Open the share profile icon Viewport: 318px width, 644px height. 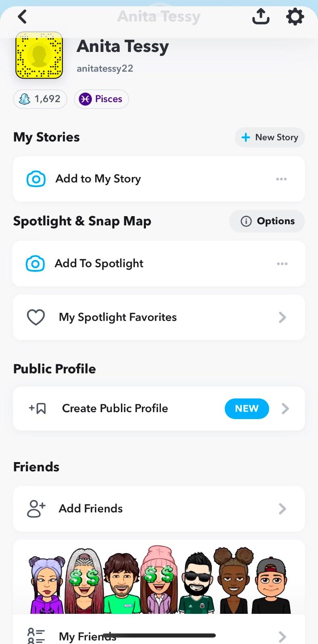click(261, 17)
